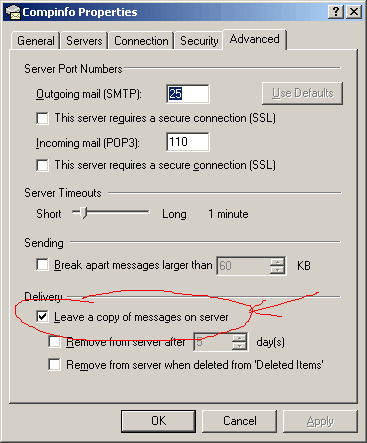Screen dimensions: 367x443
Task: Click the Outgoing mail SMTP port field
Action: [x=188, y=94]
